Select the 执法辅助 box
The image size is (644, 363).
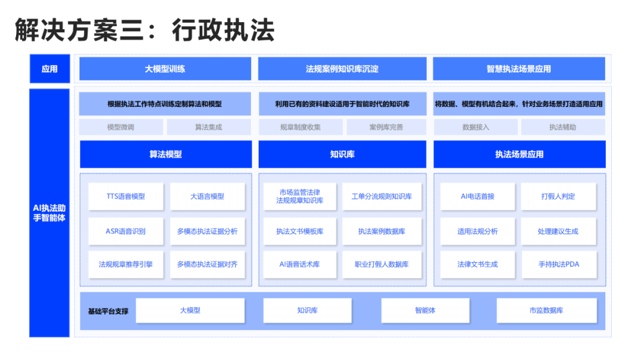(x=563, y=127)
